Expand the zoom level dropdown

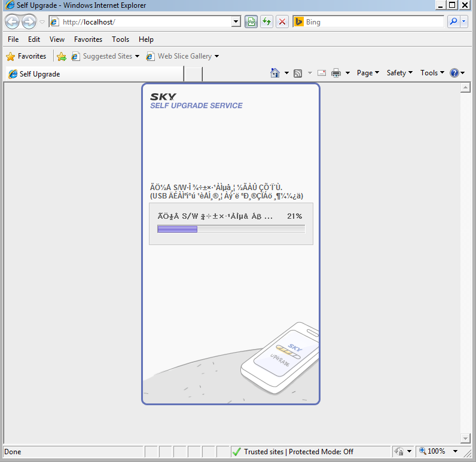coord(455,451)
